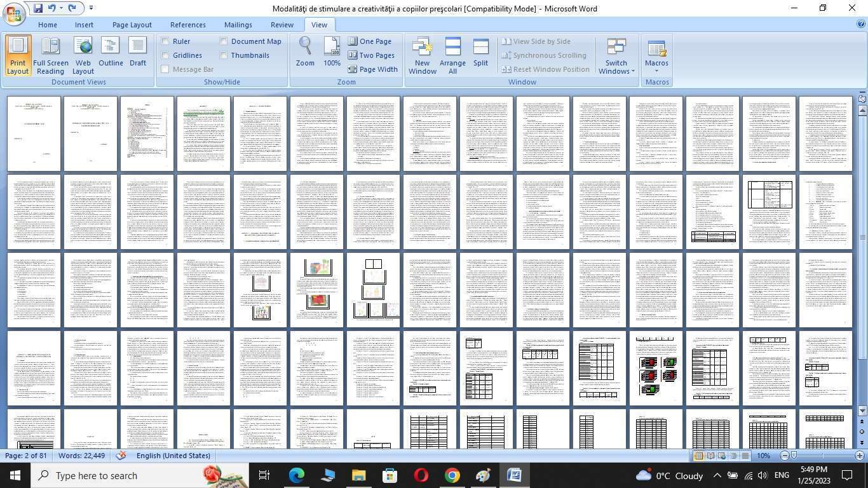Open Google Chrome from the taskbar
The height and width of the screenshot is (488, 868).
point(452,475)
